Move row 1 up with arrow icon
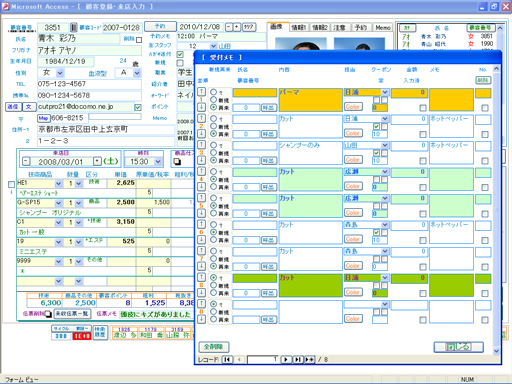The height and width of the screenshot is (384, 512). pyautogui.click(x=201, y=92)
